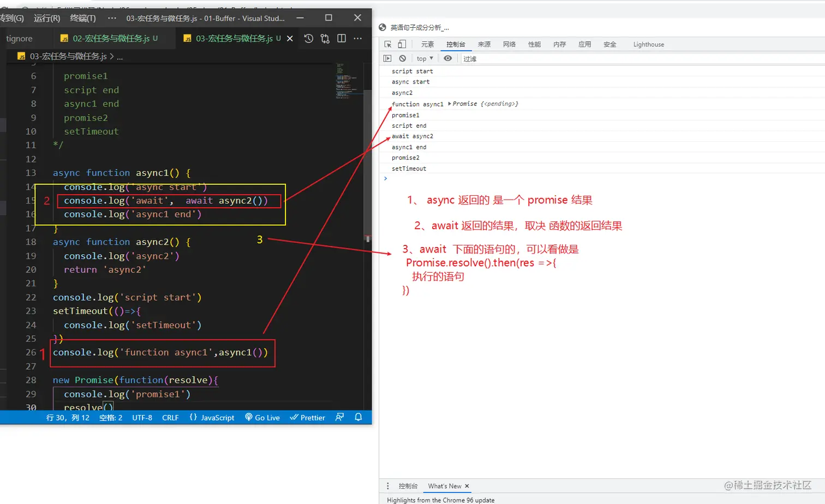Image resolution: width=825 pixels, height=504 pixels.
Task: Switch to the 网络 panel tab
Action: pyautogui.click(x=509, y=44)
